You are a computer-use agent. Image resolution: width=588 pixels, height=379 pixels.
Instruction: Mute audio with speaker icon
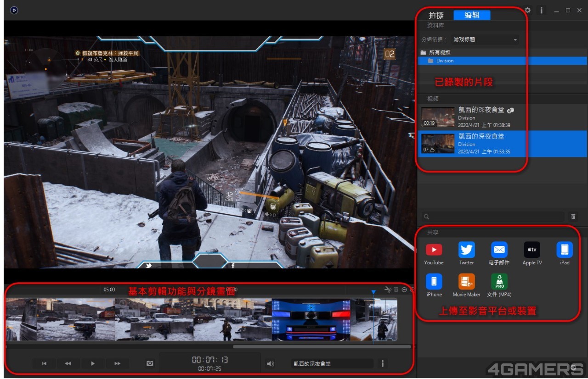tap(271, 364)
